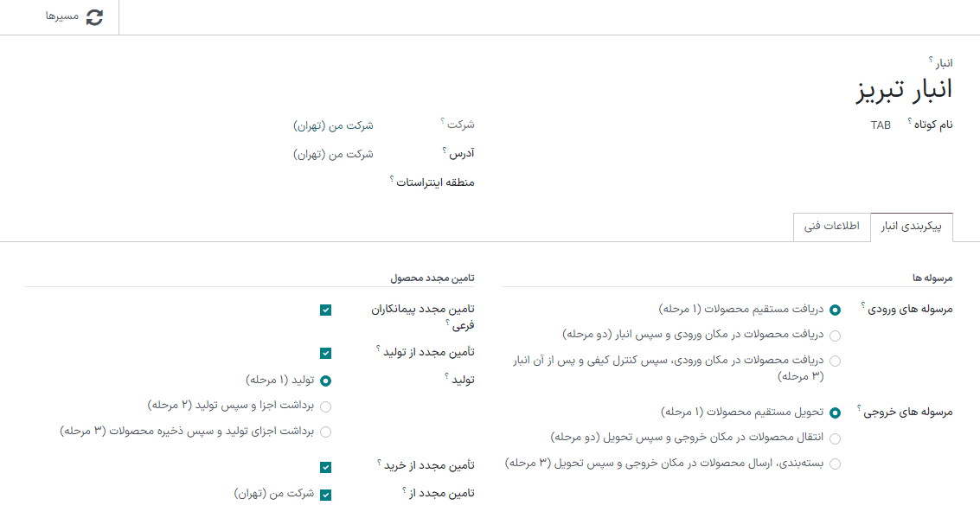Click the تولید field label
Viewport: 980px width, 531px height.
[x=463, y=380]
